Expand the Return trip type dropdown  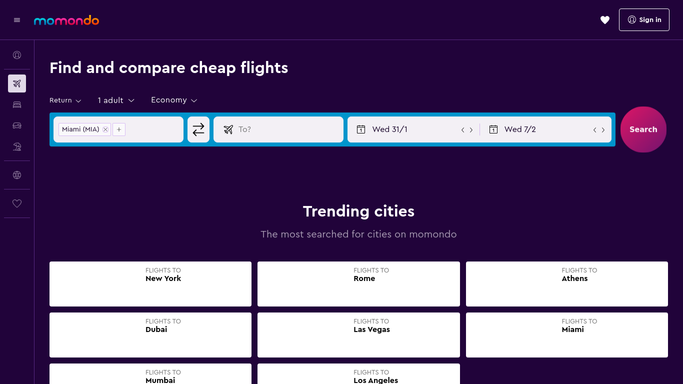65,100
